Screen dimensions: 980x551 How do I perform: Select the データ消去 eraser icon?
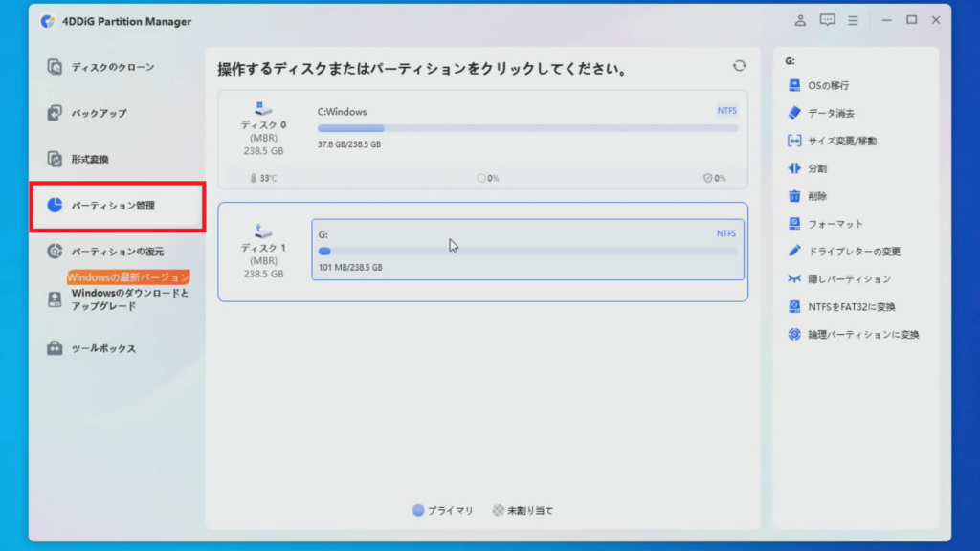(x=793, y=113)
